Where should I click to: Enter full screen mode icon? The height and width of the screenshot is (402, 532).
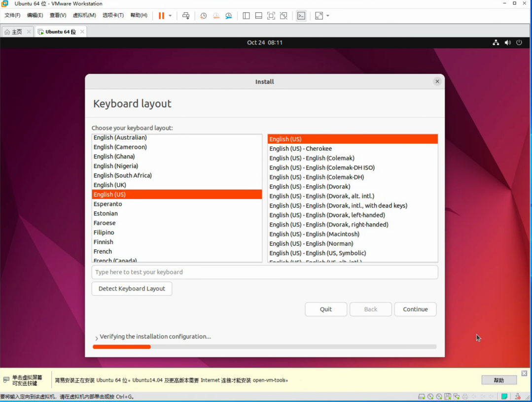click(x=271, y=16)
